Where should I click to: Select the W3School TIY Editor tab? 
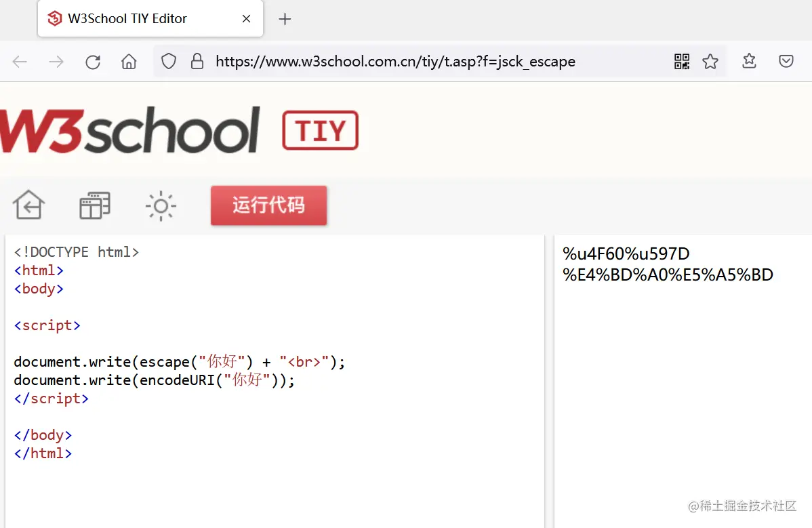point(125,18)
